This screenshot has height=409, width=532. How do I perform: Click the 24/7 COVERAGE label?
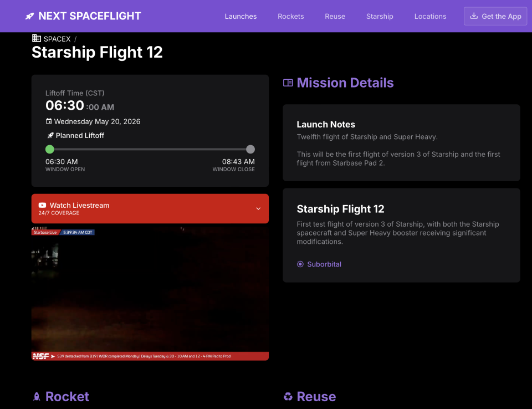click(59, 213)
